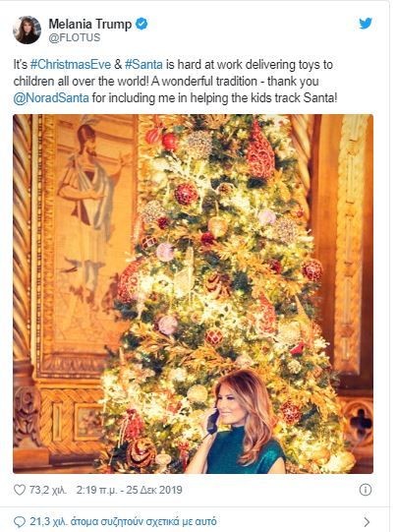Click the woman on the phone in photo

coord(237,422)
